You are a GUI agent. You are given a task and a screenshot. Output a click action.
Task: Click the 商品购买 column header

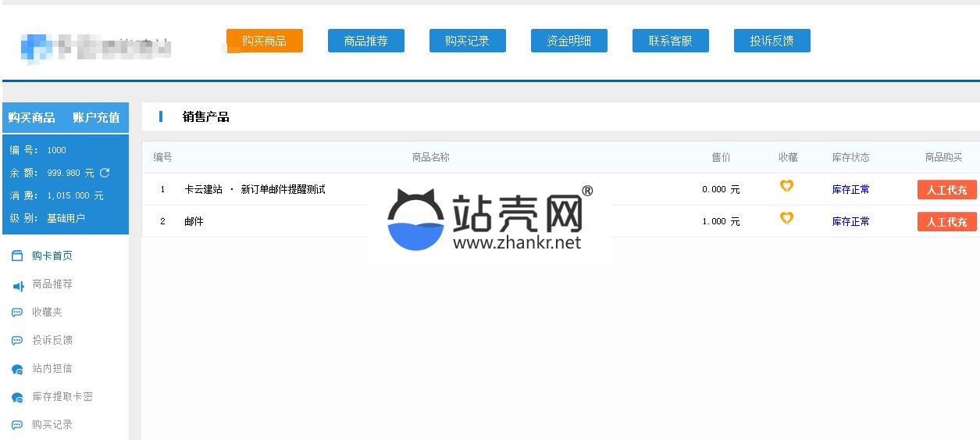click(x=944, y=157)
